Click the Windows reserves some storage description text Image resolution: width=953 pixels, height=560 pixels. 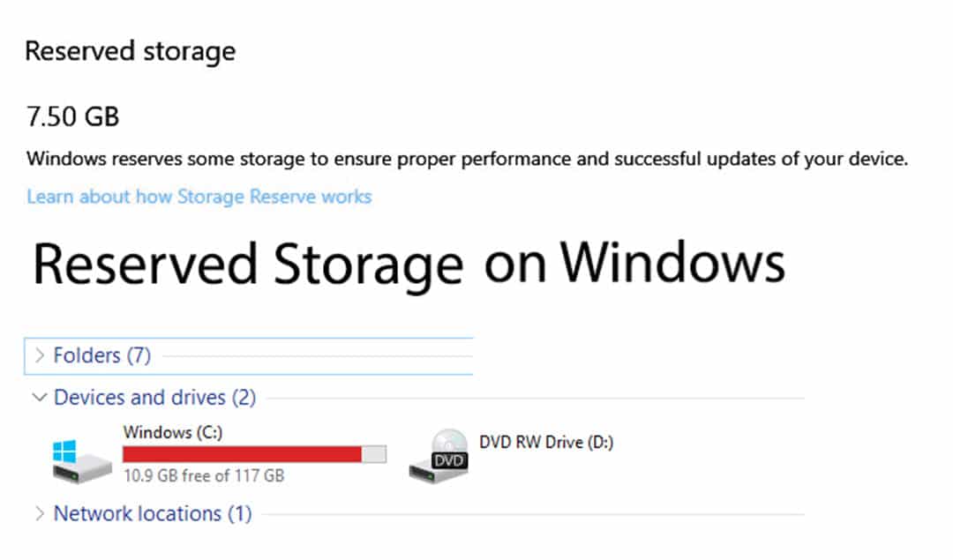[467, 160]
